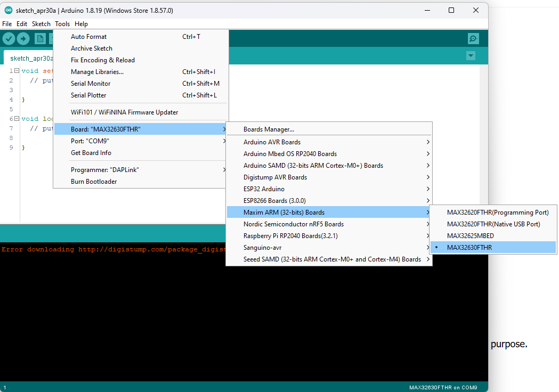
Task: Open the Sketch menu
Action: tap(41, 24)
